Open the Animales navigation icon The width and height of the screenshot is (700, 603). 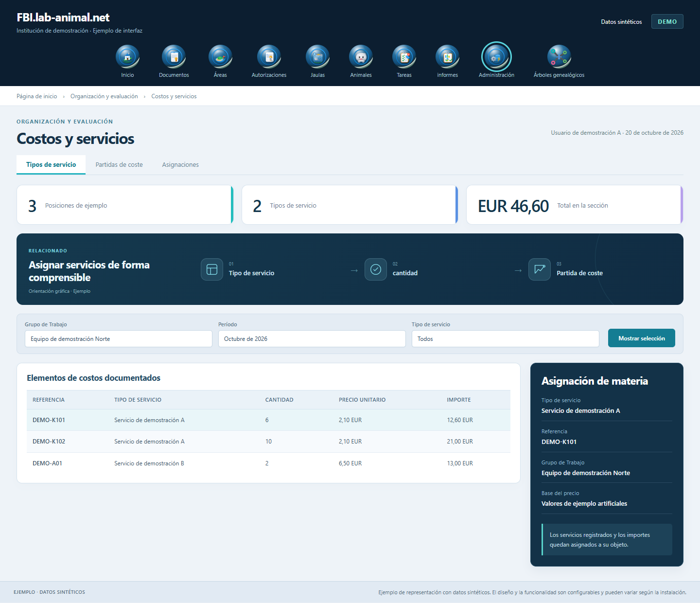361,56
